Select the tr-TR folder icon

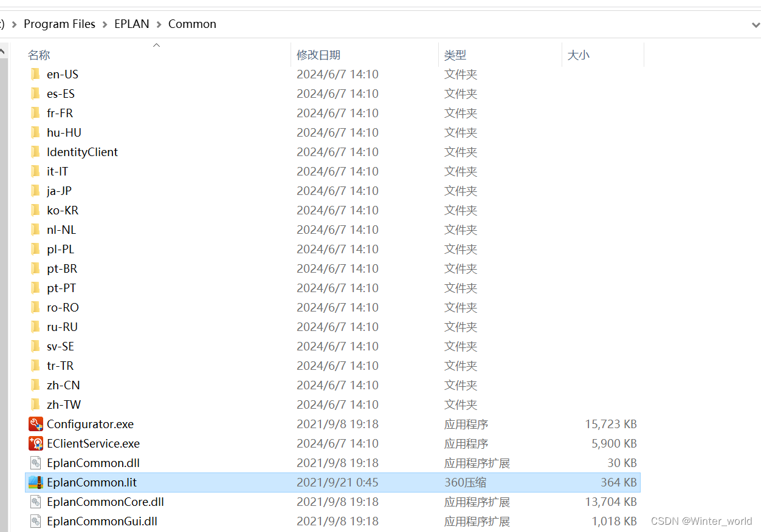(x=35, y=366)
